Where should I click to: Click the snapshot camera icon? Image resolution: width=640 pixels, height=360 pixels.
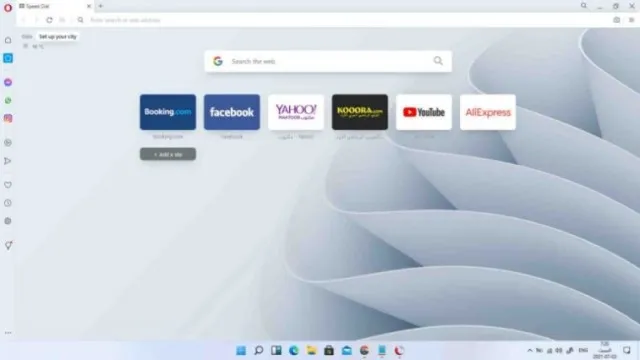click(616, 20)
